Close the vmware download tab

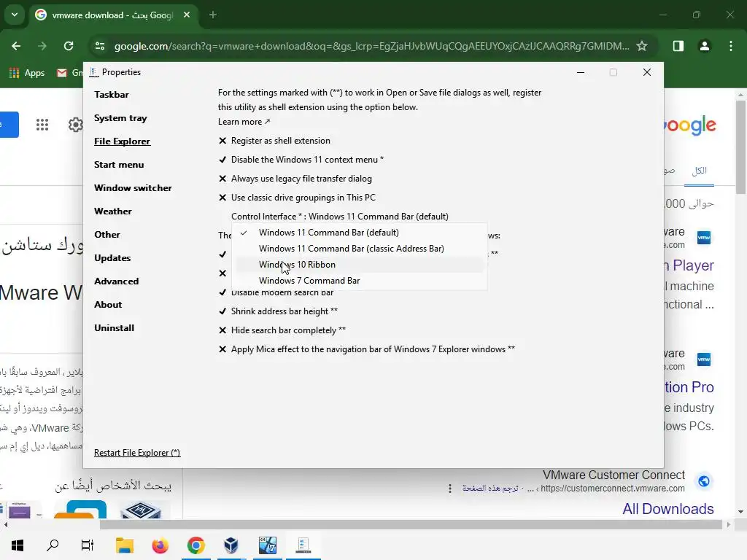pos(187,15)
